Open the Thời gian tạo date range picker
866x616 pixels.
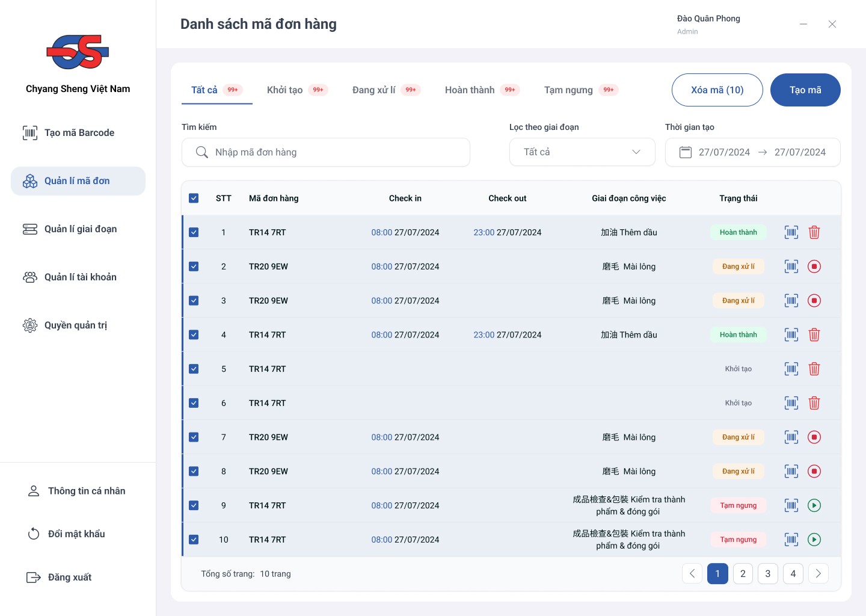coord(753,152)
